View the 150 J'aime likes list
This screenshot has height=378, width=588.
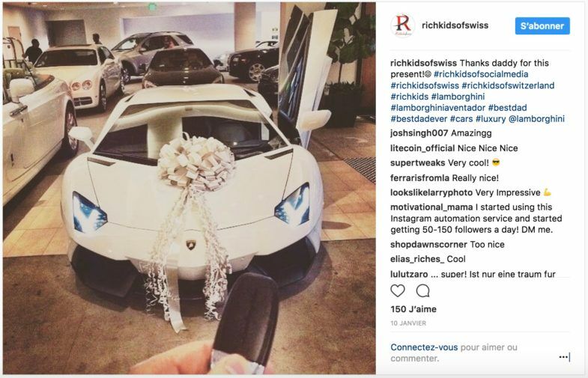pyautogui.click(x=413, y=309)
